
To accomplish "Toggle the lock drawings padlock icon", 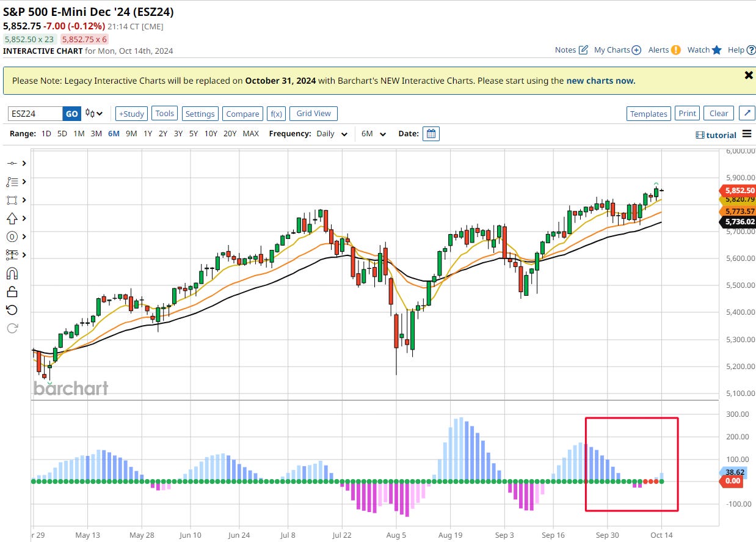I will pyautogui.click(x=12, y=291).
